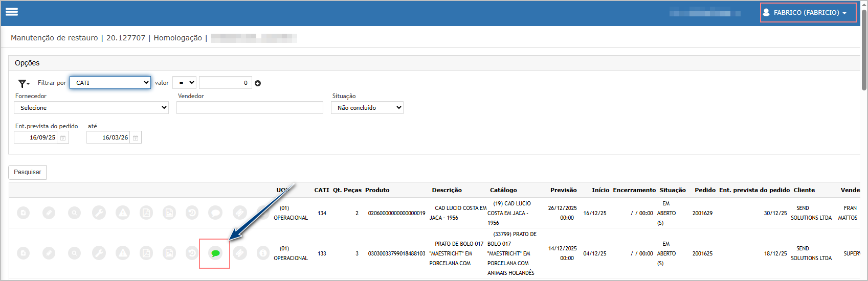This screenshot has height=281, width=868.
Task: Open calendar for end date 16/03/26
Action: (136, 138)
